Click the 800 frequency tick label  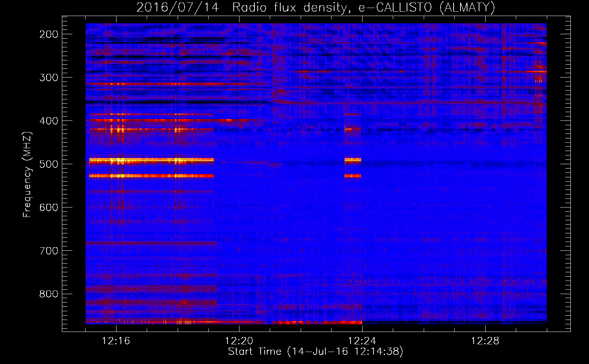[48, 294]
